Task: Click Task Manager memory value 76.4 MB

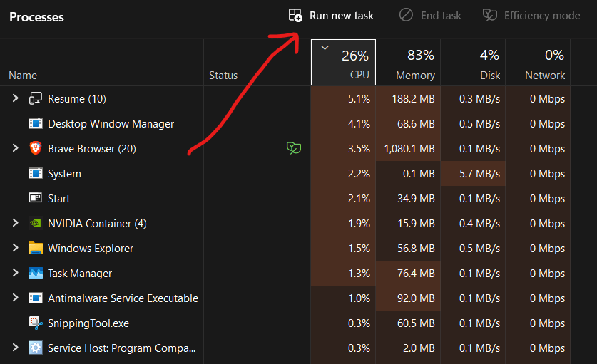Action: (x=416, y=274)
